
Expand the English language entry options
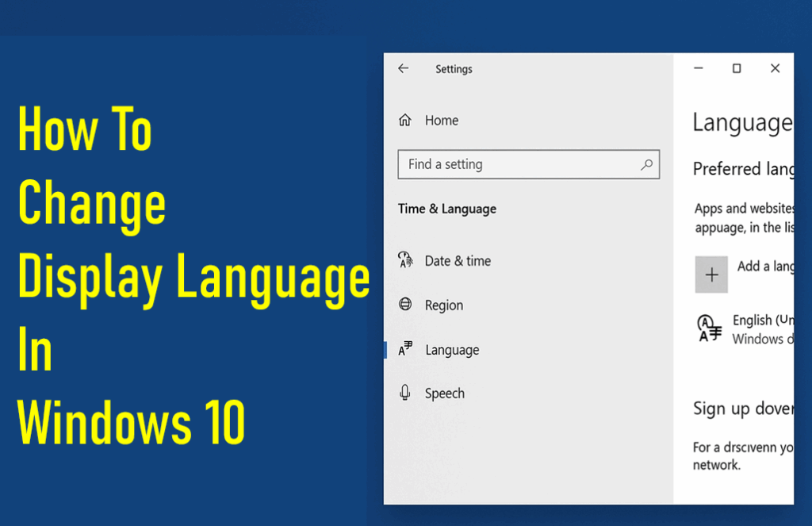[x=761, y=328]
